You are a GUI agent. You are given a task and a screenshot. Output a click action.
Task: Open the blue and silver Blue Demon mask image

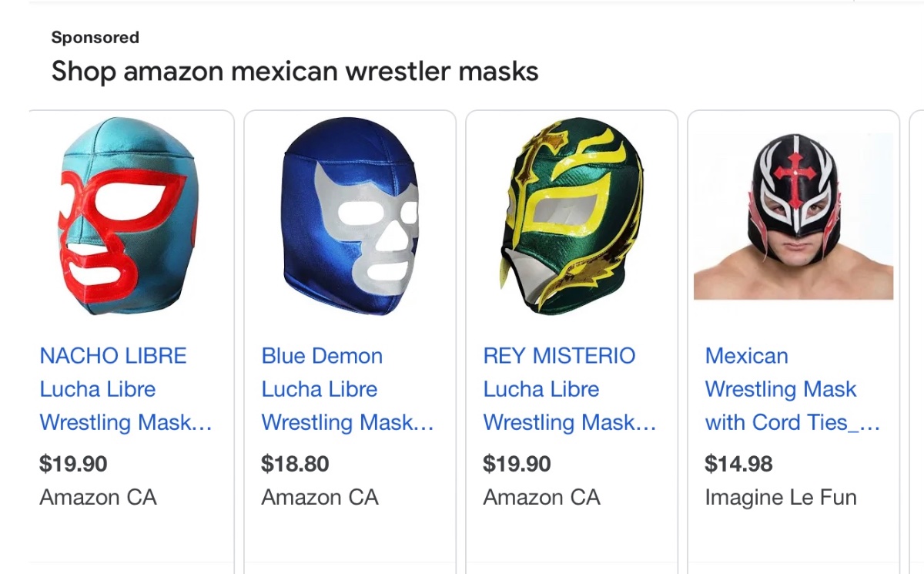350,217
